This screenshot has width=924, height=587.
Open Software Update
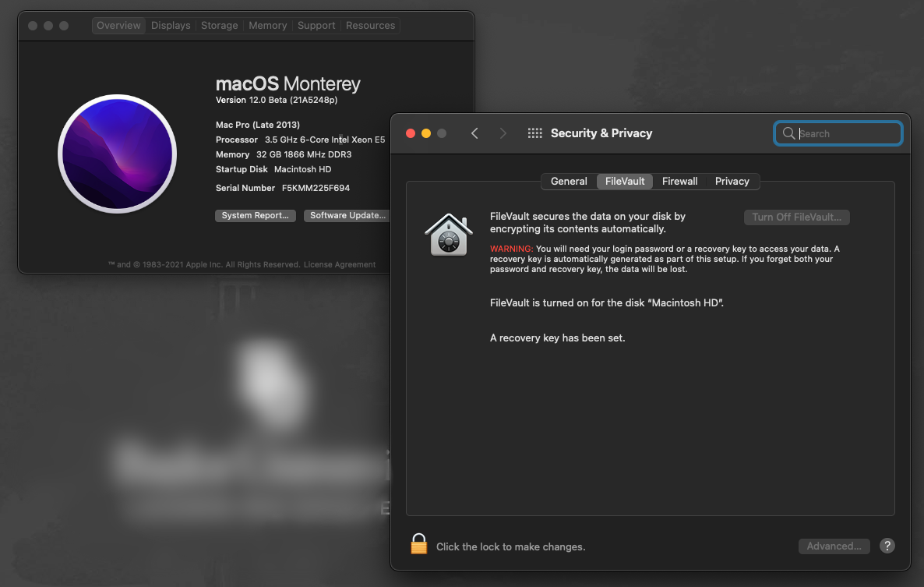click(347, 216)
